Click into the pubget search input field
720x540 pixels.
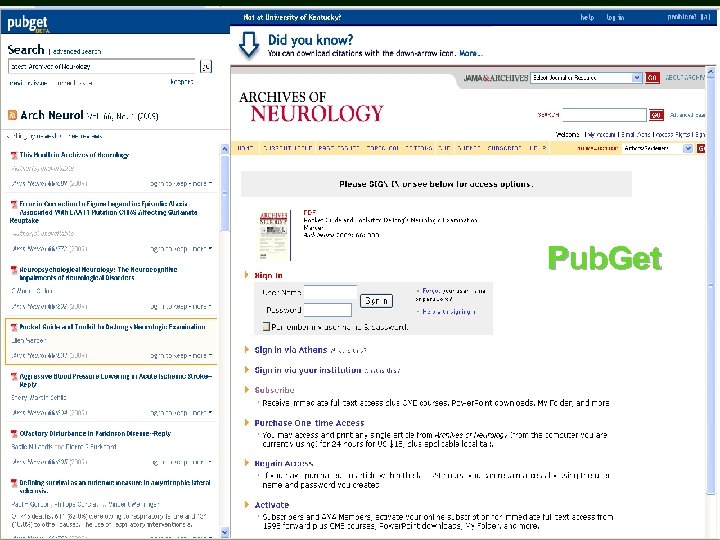pos(102,67)
